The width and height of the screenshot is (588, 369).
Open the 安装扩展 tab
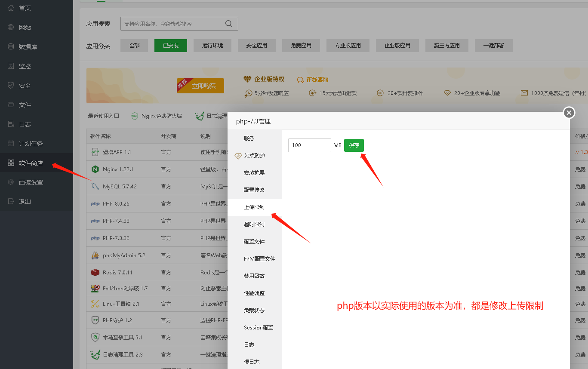pos(254,173)
